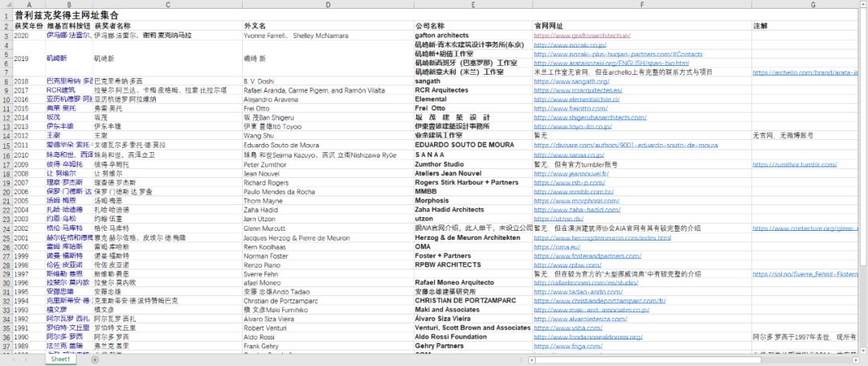This screenshot has width=868, height=366.
Task: Select column E header
Action: (x=473, y=5)
